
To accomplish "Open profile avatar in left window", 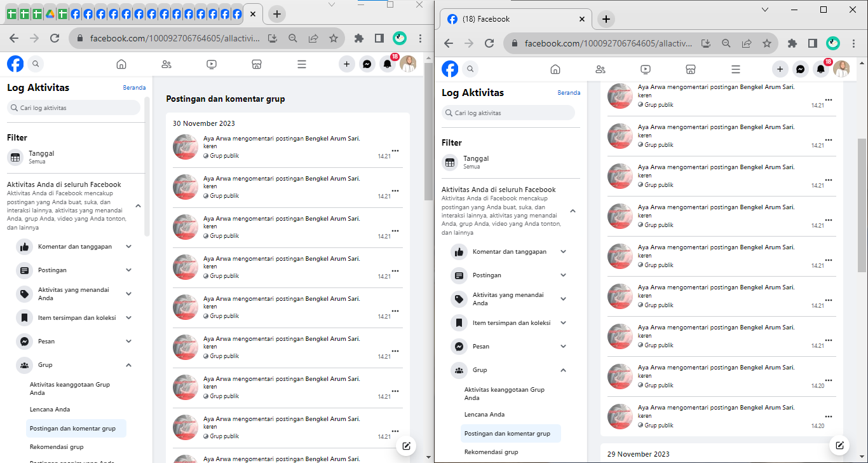I will 407,64.
